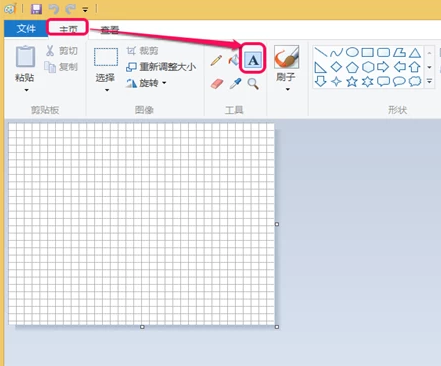Screen dimensions: 441x366
Task: Choose the Four-point star shape
Action: click(x=336, y=81)
